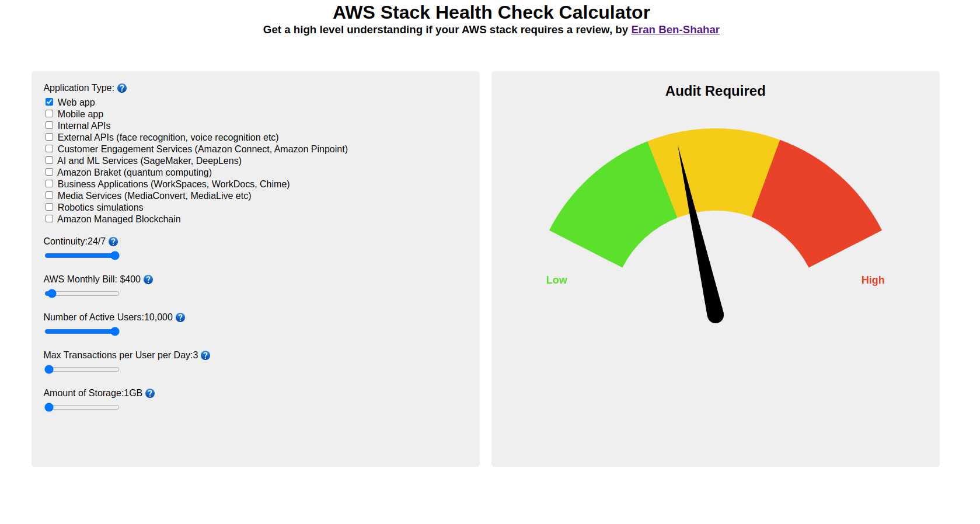The width and height of the screenshot is (980, 524).
Task: Click the Amount of Storage help question mark
Action: point(149,393)
